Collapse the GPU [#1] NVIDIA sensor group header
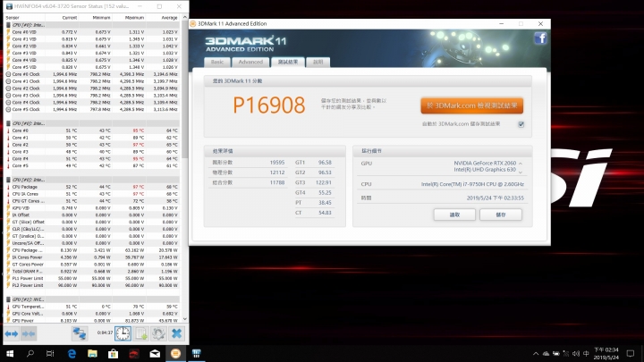 coord(92,299)
